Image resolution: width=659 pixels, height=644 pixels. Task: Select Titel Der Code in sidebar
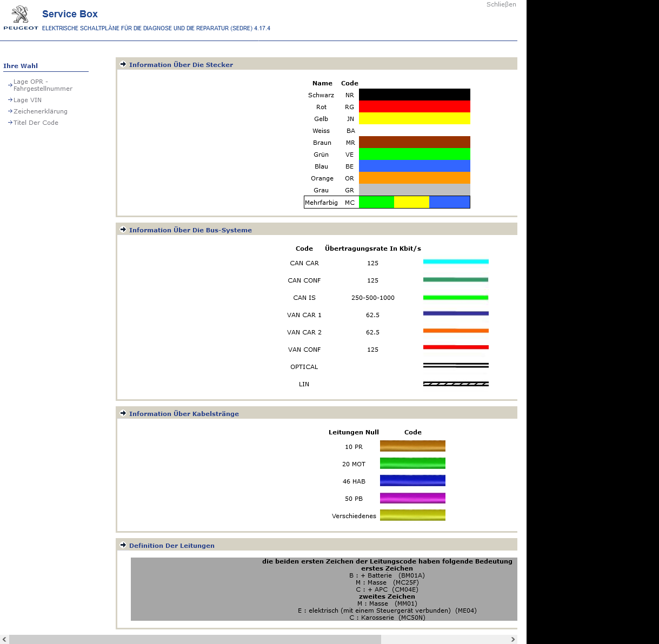pyautogui.click(x=36, y=123)
